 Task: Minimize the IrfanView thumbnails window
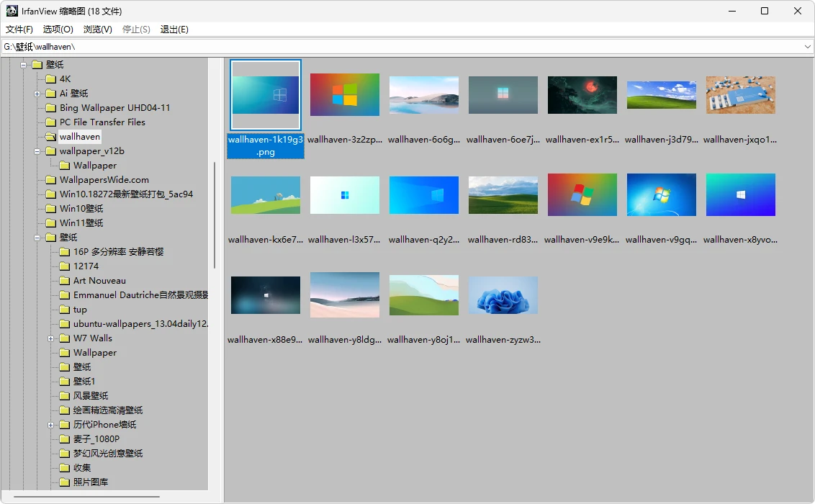pyautogui.click(x=731, y=11)
